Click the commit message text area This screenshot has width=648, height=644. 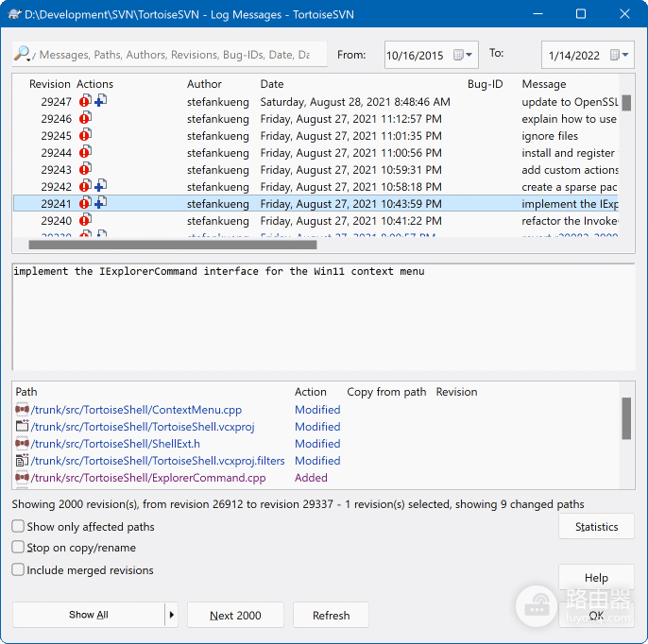pos(324,316)
